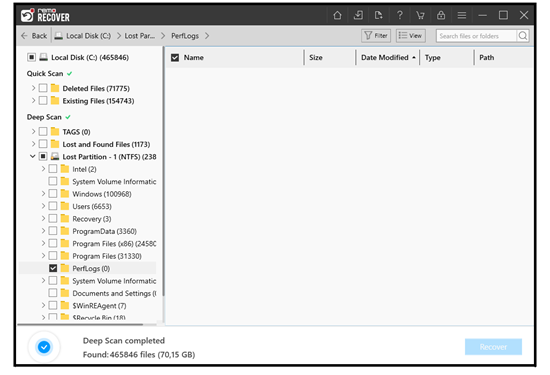Click the Existing Files folder icon
This screenshot has width=550, height=375.
[x=55, y=101]
